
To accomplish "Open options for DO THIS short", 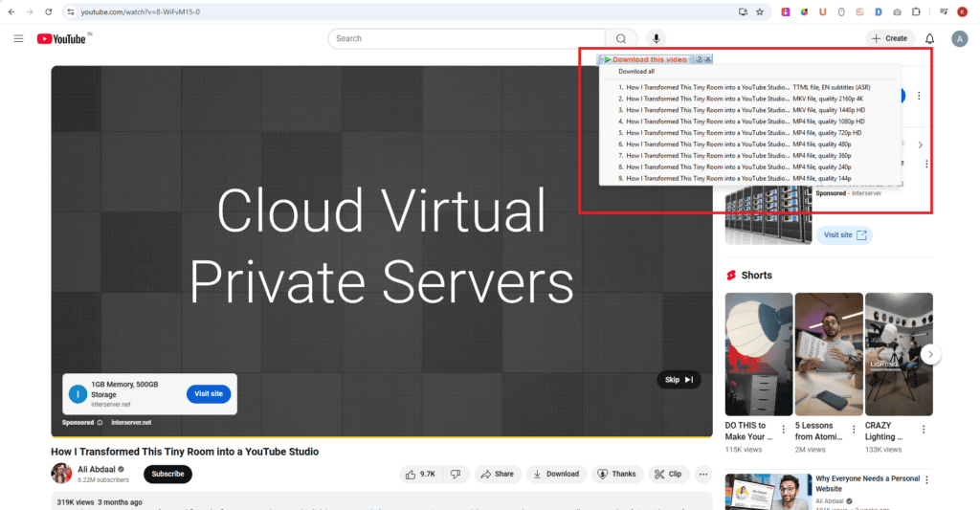I will pos(784,430).
